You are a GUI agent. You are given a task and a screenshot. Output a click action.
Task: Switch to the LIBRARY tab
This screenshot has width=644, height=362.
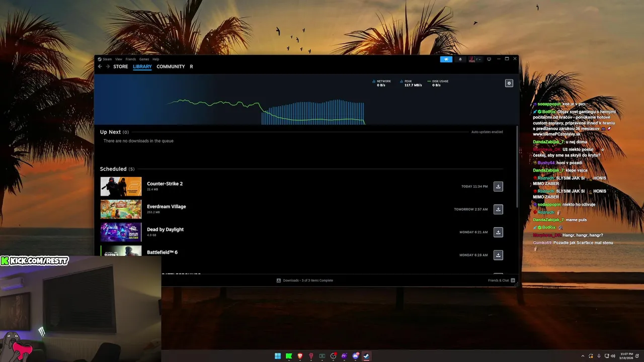(142, 66)
